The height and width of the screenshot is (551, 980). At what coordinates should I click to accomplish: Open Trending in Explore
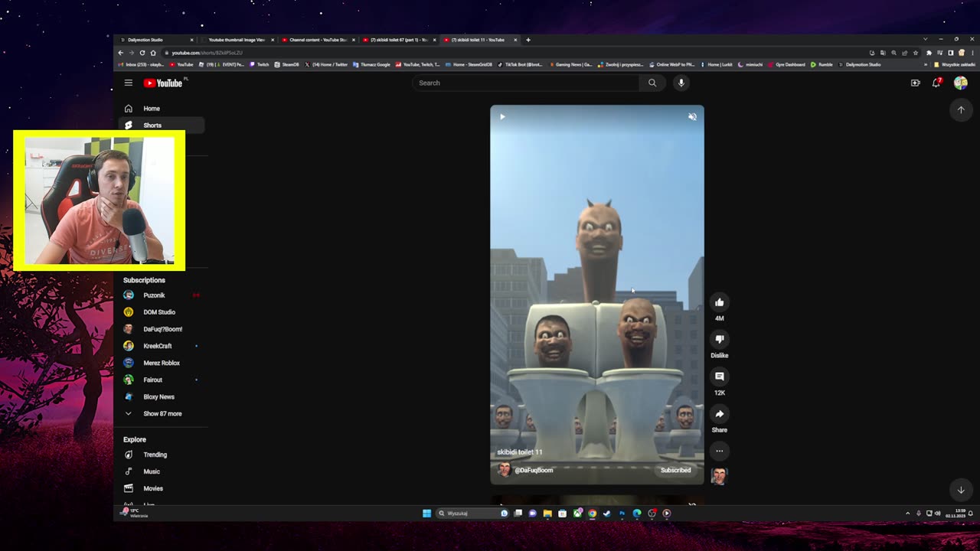[x=161, y=455]
